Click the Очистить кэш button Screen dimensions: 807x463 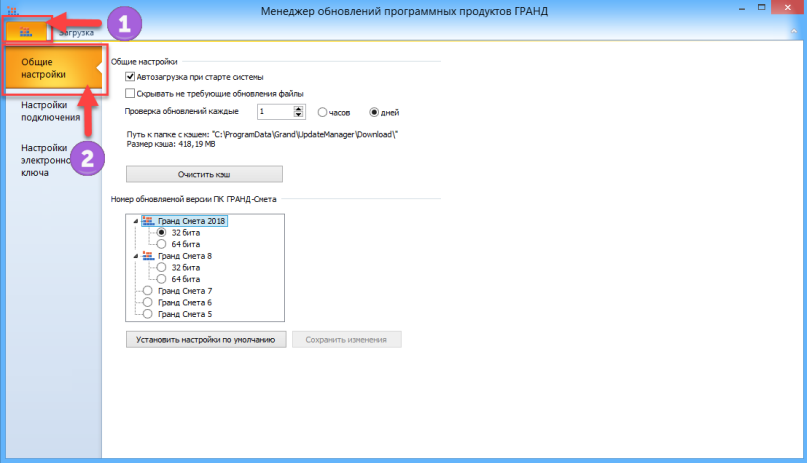[x=204, y=174]
